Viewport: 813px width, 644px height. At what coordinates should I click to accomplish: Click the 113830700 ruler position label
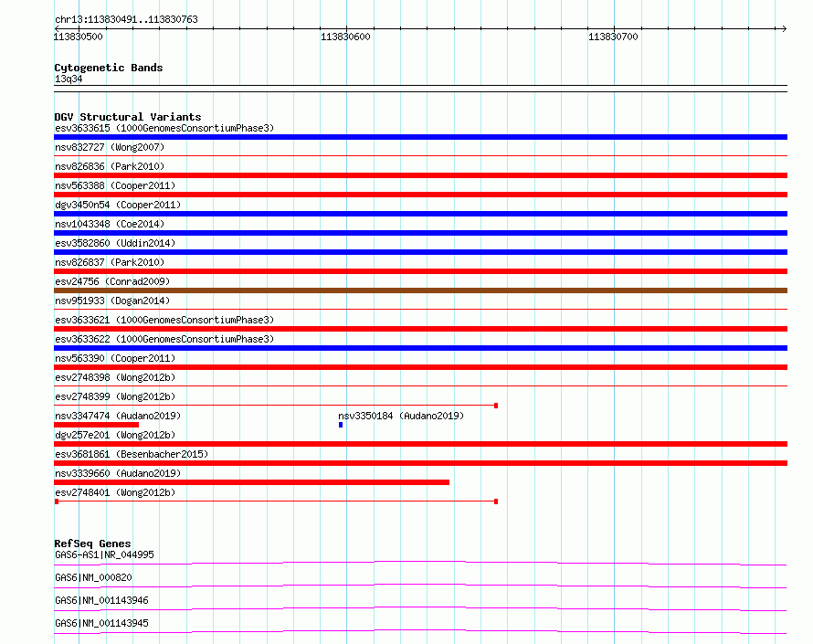click(x=613, y=37)
